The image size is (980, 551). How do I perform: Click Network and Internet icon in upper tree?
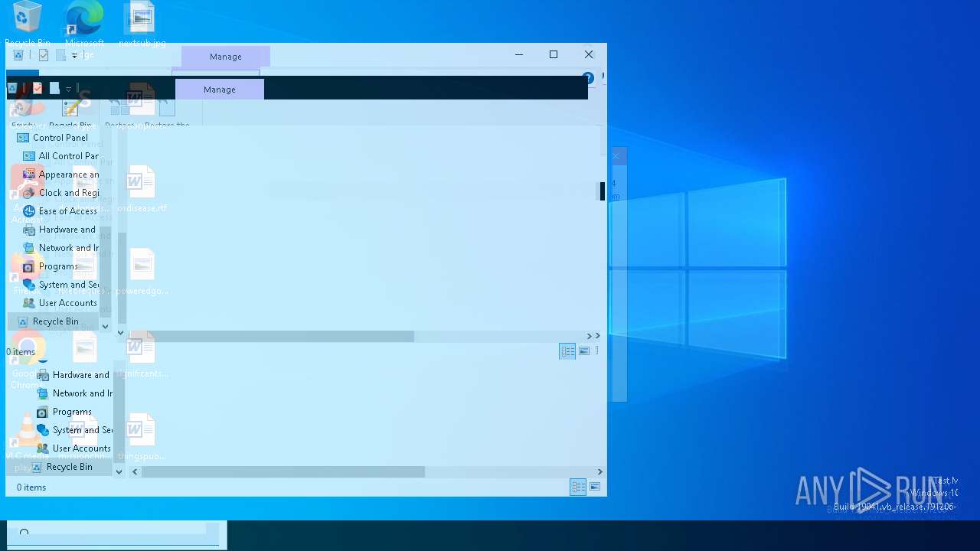coord(29,248)
